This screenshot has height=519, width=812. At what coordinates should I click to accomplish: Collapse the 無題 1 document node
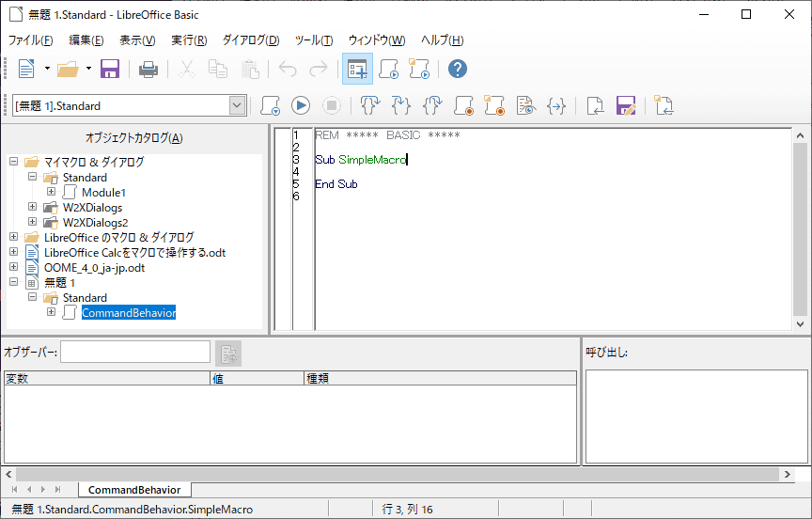[x=14, y=281]
